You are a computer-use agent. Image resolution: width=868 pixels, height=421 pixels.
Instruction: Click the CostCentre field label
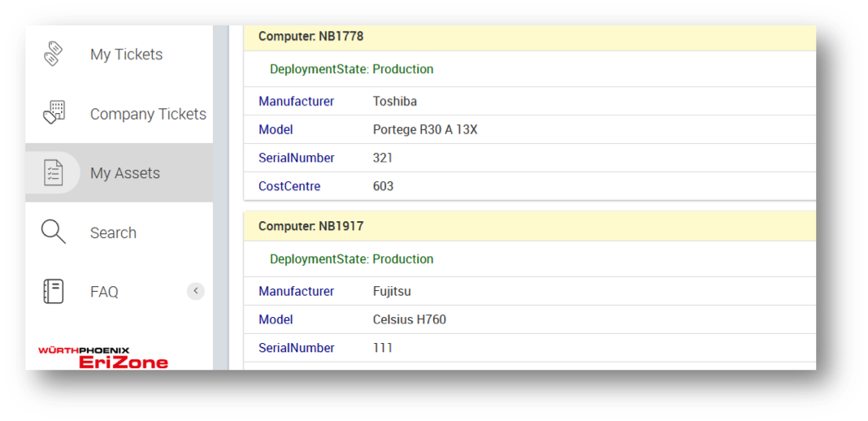pos(289,186)
